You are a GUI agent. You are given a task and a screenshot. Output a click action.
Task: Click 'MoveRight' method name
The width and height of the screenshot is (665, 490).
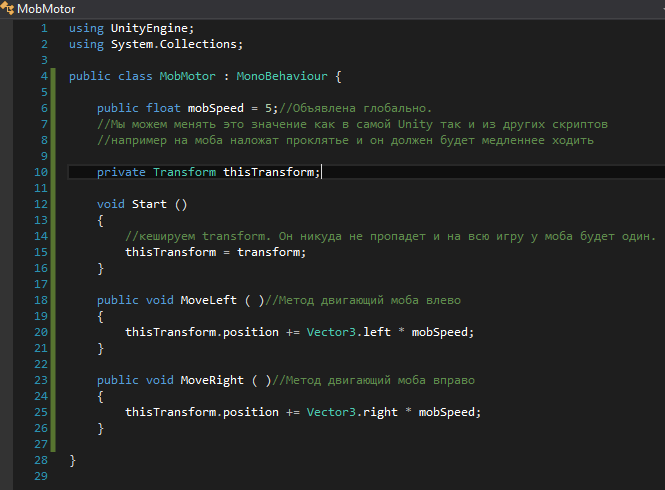click(x=212, y=381)
